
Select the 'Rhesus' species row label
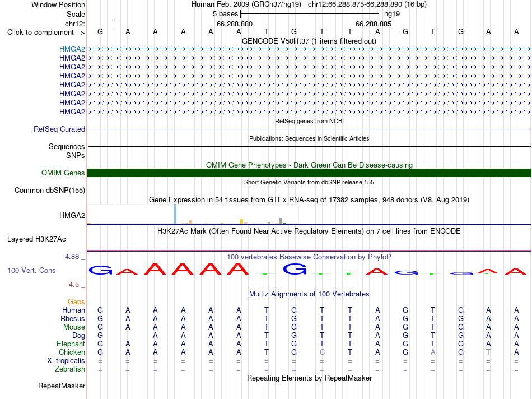tap(73, 318)
